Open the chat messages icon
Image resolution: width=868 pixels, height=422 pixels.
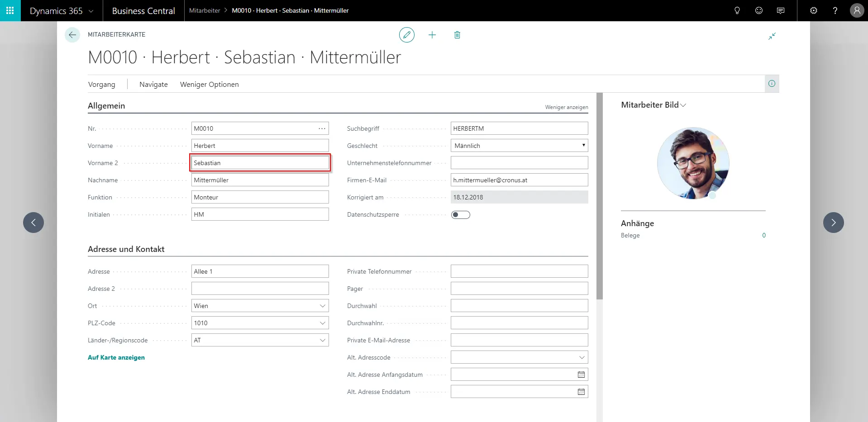tap(781, 10)
